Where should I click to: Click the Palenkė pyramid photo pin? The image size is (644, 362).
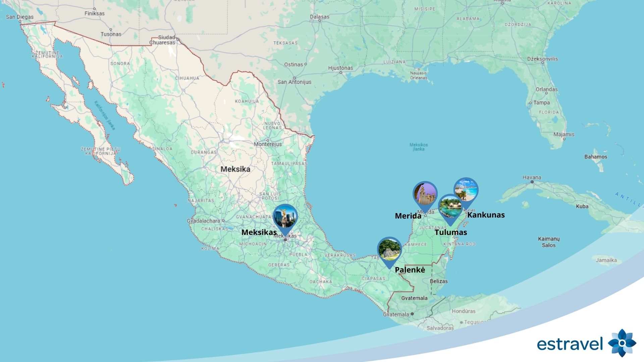(x=389, y=249)
